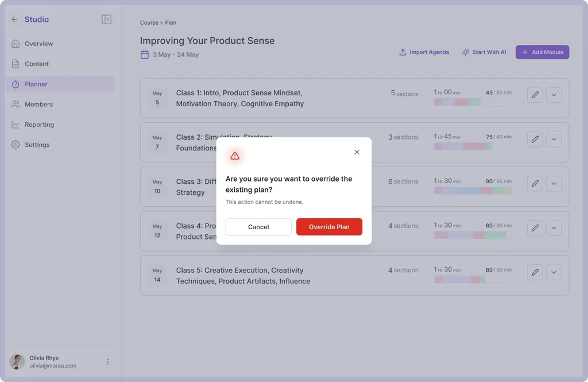This screenshot has width=588, height=382.
Task: Click the Members people icon
Action: (16, 105)
